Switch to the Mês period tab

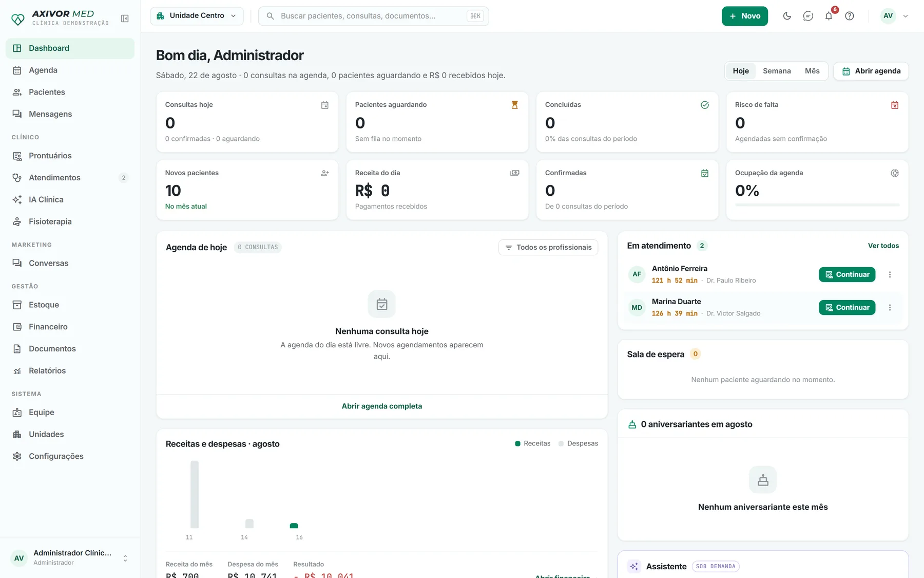(x=812, y=71)
